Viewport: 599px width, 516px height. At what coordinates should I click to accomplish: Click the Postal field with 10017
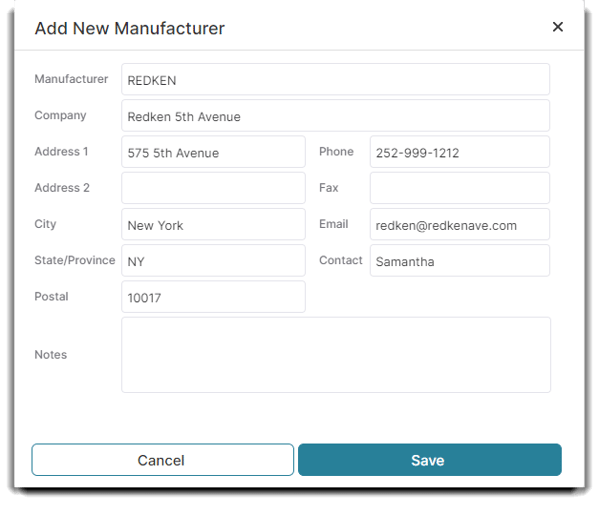tap(213, 297)
